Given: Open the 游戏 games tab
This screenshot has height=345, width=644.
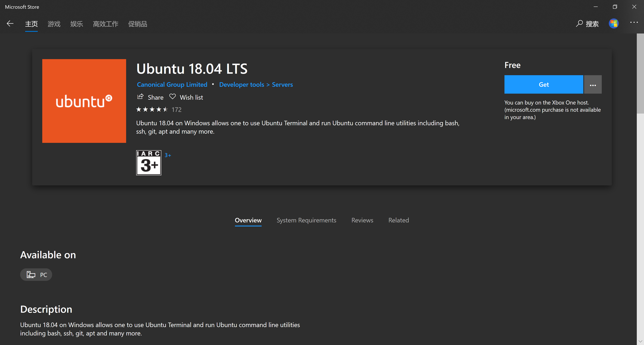Looking at the screenshot, I should [54, 24].
